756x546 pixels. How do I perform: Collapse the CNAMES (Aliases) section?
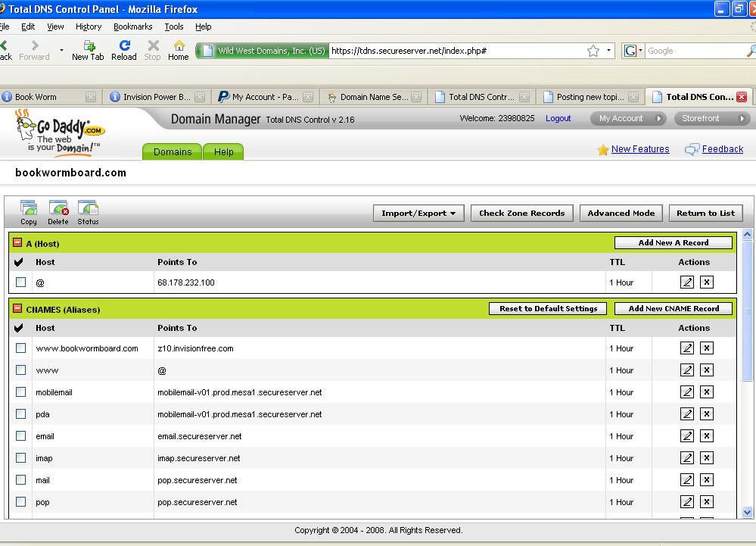[17, 309]
